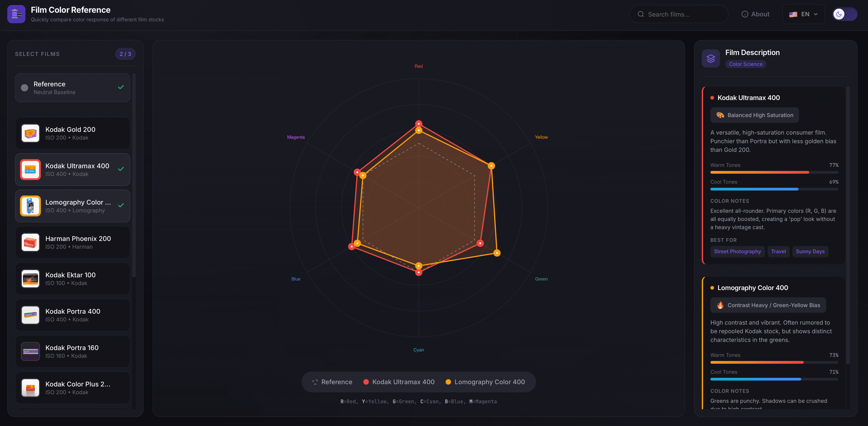Click the US flag language icon
This screenshot has height=426, width=868.
click(x=793, y=14)
